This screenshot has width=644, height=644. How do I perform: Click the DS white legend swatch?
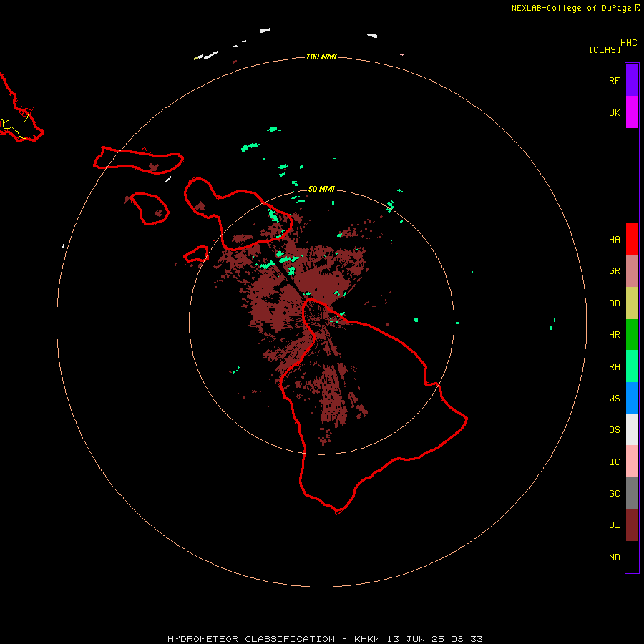[632, 429]
